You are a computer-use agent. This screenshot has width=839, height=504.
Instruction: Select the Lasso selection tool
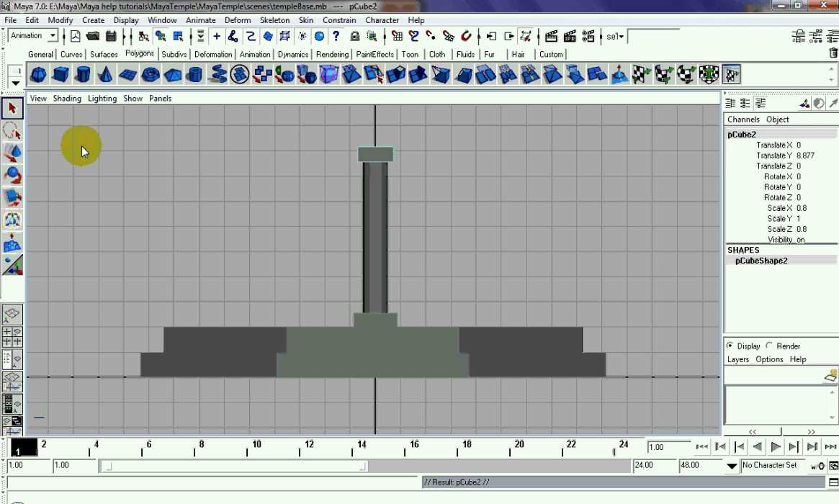coord(12,130)
